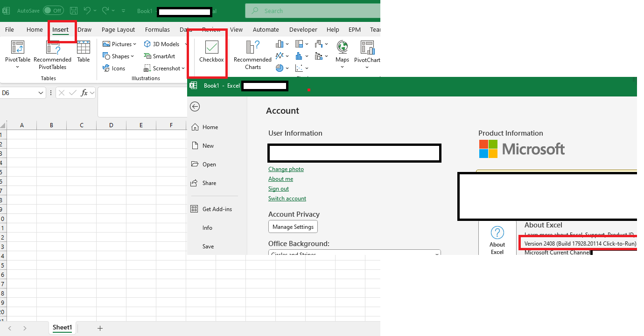The height and width of the screenshot is (336, 644).
Task: Open the Developer tab
Action: coord(303,29)
